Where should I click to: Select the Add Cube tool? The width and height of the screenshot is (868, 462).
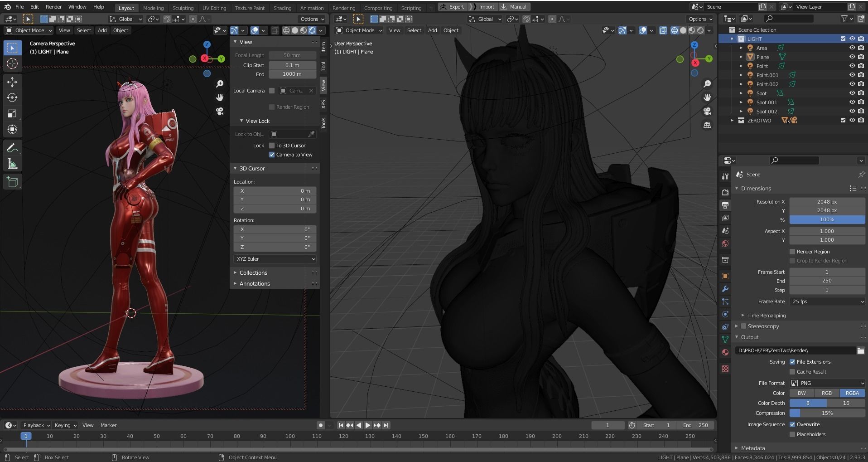tap(12, 182)
